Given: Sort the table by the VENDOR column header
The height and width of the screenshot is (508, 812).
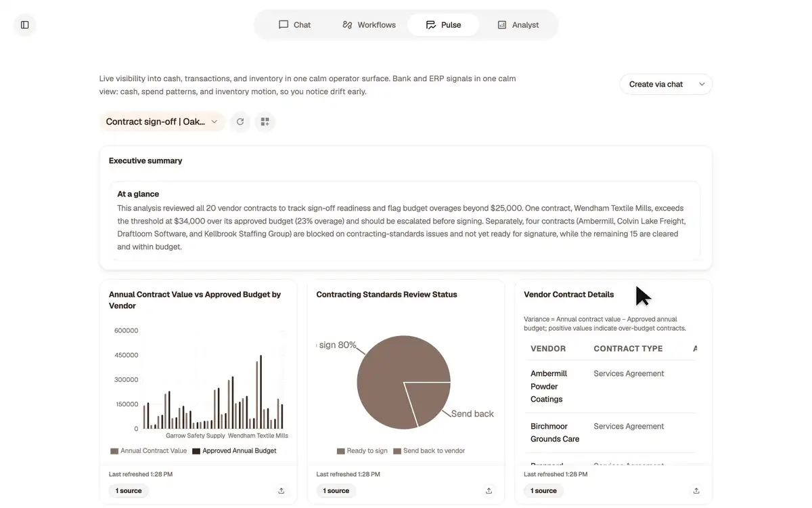Looking at the screenshot, I should coord(548,349).
